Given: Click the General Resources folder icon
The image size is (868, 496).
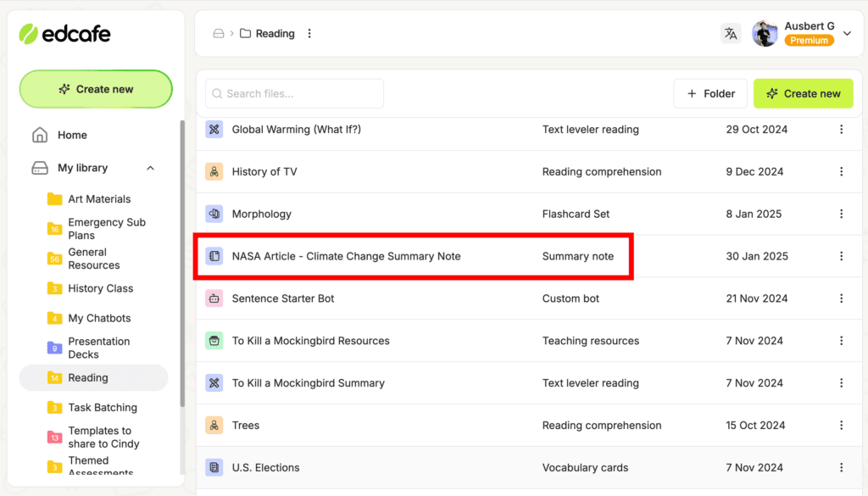Looking at the screenshot, I should click(54, 259).
